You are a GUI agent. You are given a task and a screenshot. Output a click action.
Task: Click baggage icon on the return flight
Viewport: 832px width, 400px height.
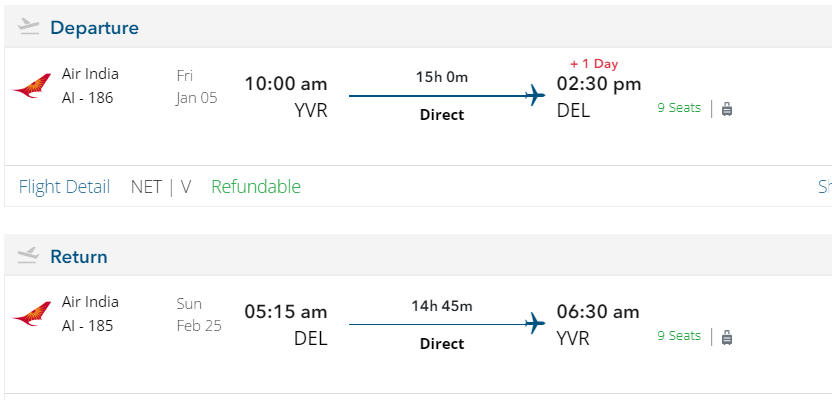pyautogui.click(x=727, y=337)
